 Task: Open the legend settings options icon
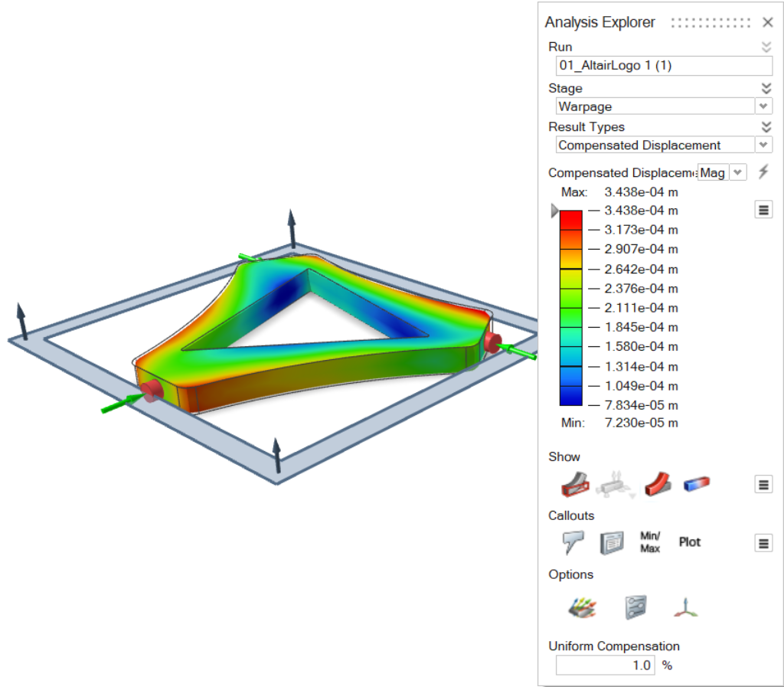click(x=635, y=607)
